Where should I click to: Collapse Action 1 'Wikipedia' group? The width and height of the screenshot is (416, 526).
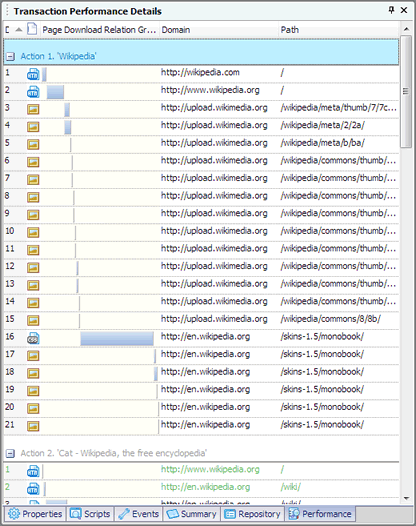pyautogui.click(x=10, y=56)
